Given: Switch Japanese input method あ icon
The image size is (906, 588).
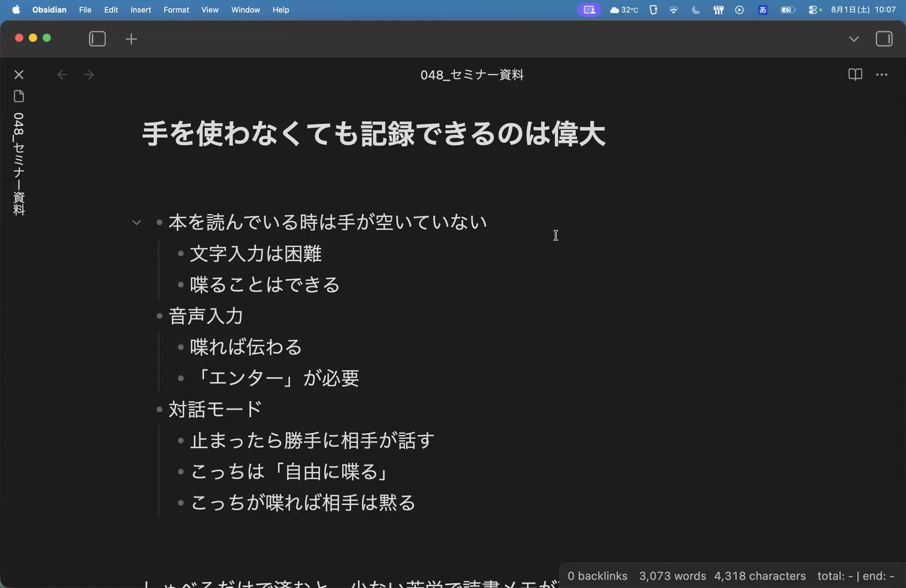Looking at the screenshot, I should point(762,10).
